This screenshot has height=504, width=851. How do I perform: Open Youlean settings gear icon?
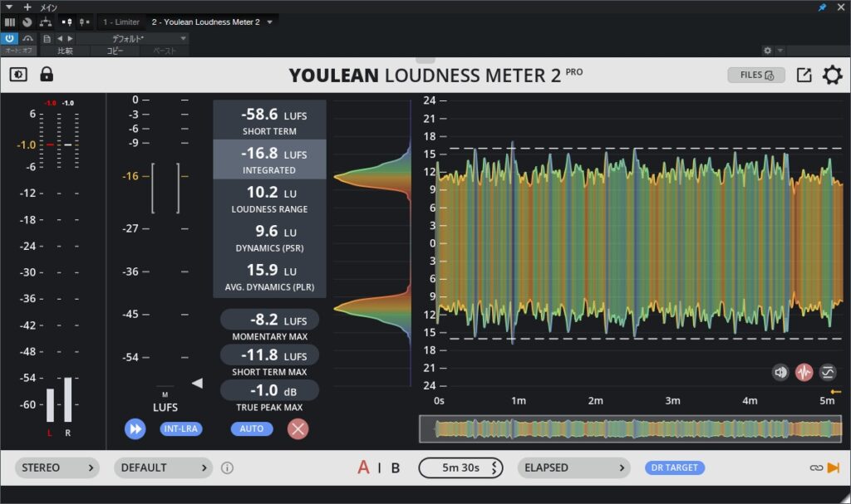tap(832, 75)
